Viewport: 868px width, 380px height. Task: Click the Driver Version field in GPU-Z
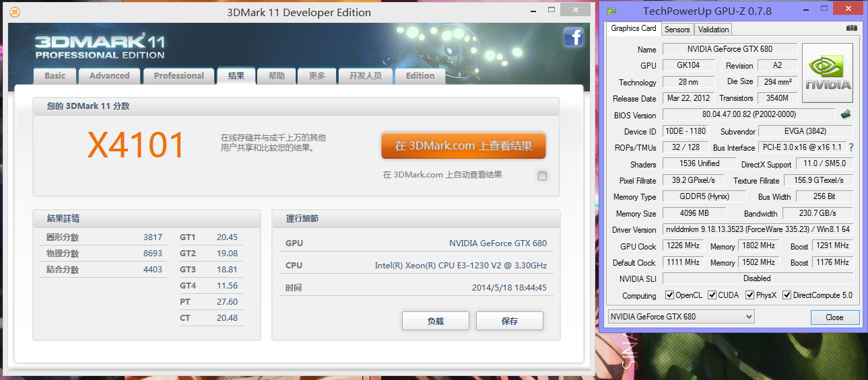coord(758,229)
